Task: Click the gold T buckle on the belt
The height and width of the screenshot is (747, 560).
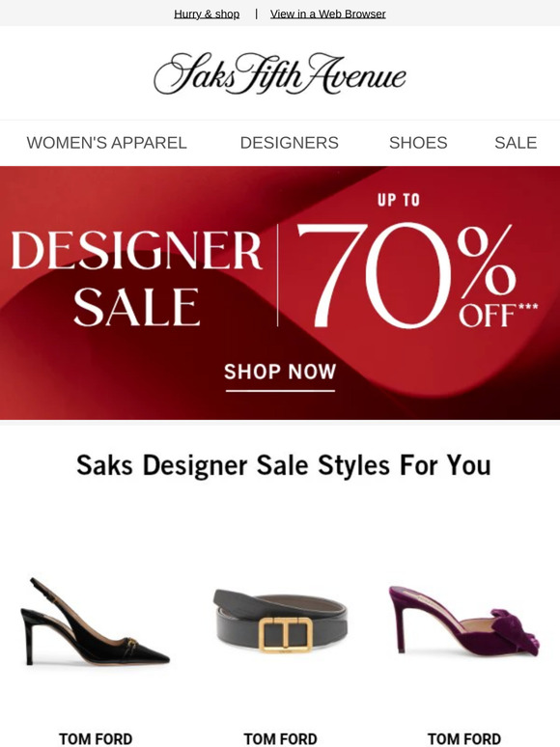Action: [x=286, y=633]
